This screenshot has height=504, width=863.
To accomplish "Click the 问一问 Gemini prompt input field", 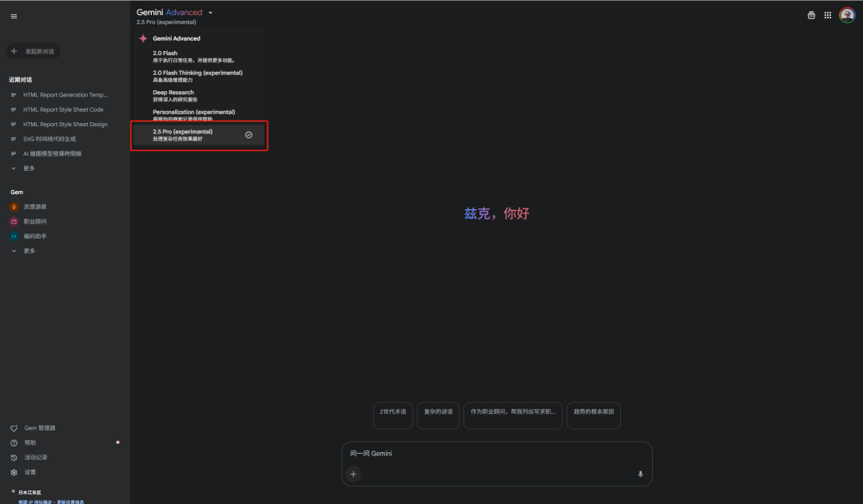I will click(495, 454).
